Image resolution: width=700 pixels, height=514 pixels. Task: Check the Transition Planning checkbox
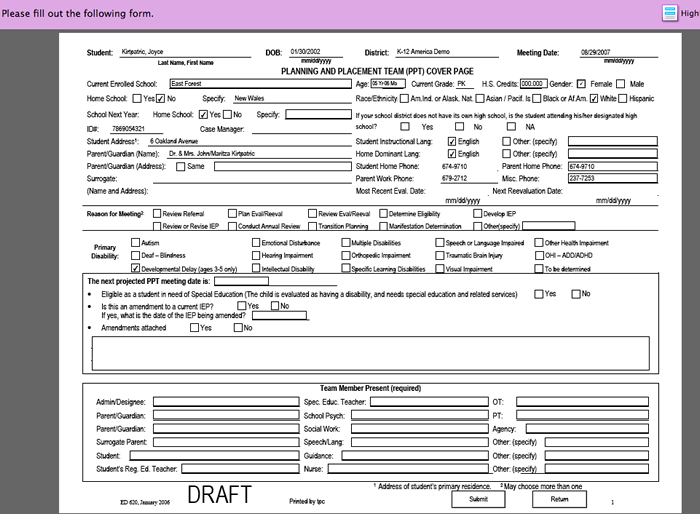tap(312, 226)
